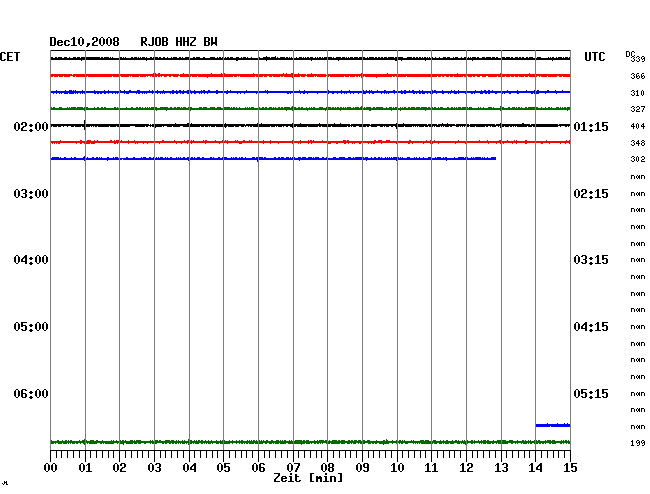The height and width of the screenshot is (494, 650).
Task: Click the DC offset value "404"
Action: 638,126
